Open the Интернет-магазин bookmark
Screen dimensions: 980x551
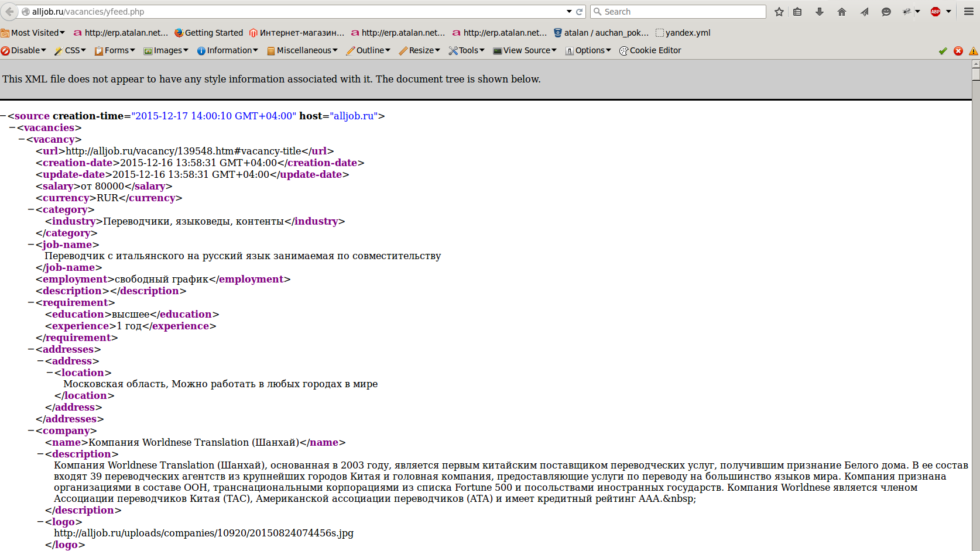point(297,33)
